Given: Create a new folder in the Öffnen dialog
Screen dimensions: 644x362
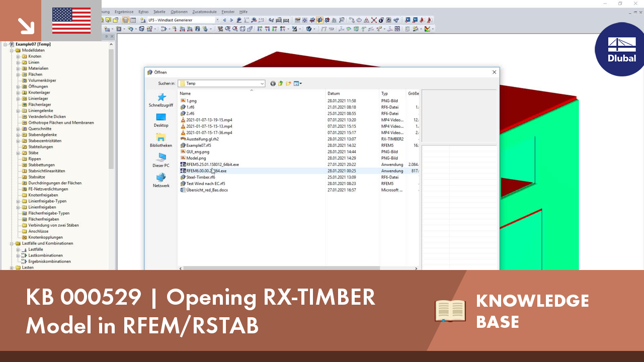Looking at the screenshot, I should point(288,83).
